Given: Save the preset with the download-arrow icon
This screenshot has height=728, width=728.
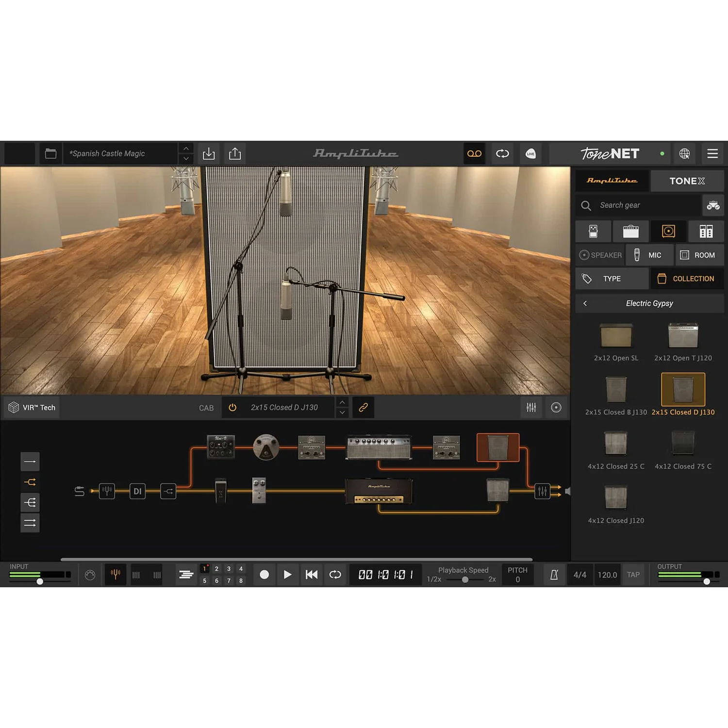Looking at the screenshot, I should [209, 154].
